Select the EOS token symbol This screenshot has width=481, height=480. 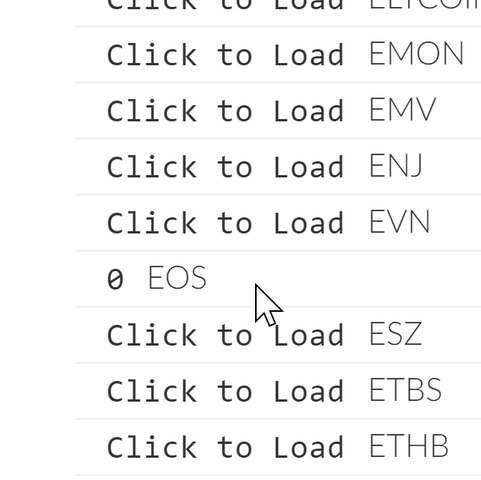click(x=177, y=278)
